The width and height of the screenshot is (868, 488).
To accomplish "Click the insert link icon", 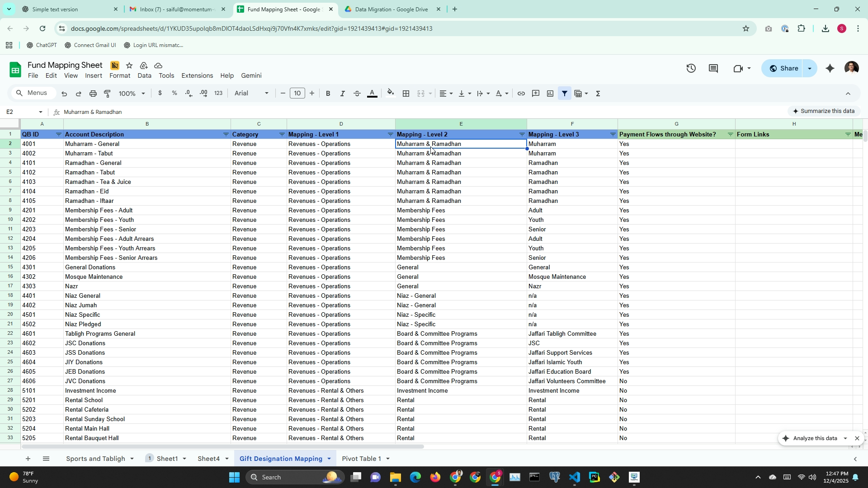I will (x=521, y=94).
